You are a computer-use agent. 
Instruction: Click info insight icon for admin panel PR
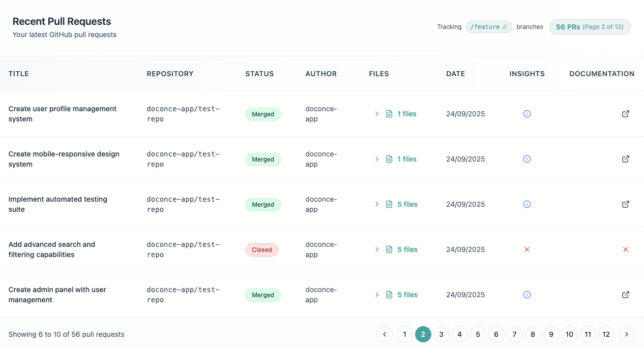pyautogui.click(x=526, y=295)
